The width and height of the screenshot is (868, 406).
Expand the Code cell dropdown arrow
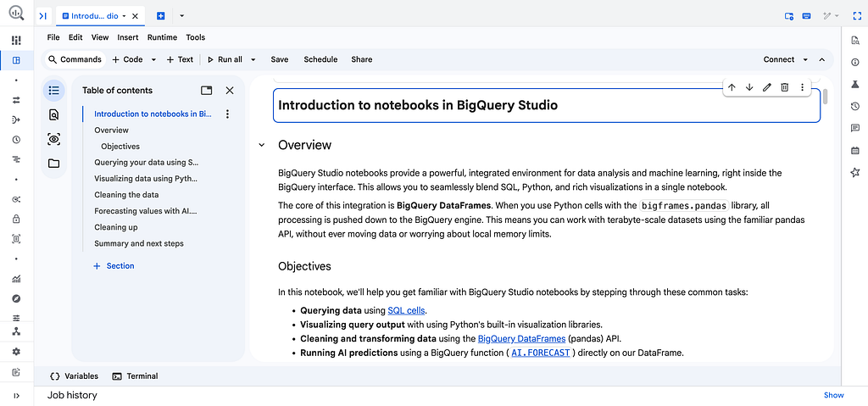pyautogui.click(x=154, y=59)
